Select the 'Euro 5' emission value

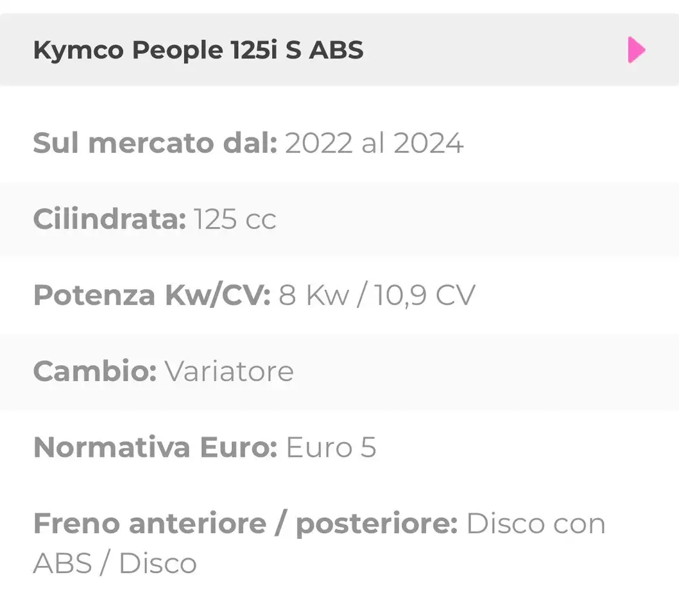[331, 448]
